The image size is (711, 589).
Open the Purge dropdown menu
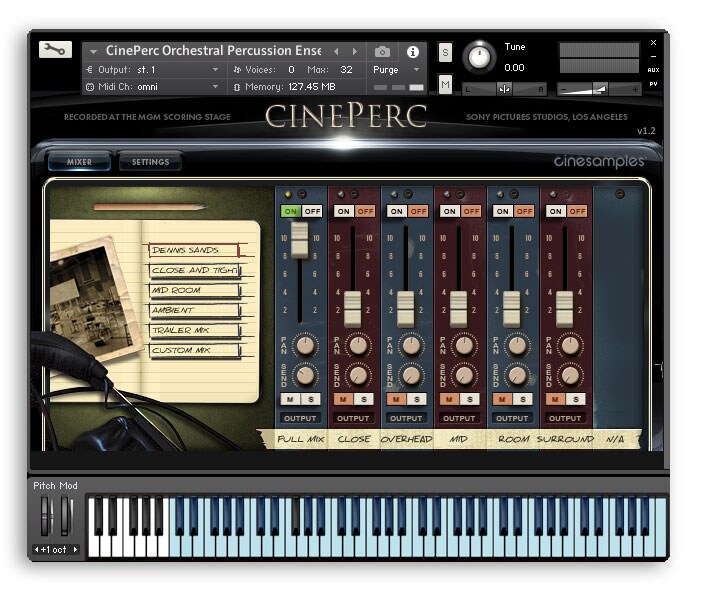point(395,70)
